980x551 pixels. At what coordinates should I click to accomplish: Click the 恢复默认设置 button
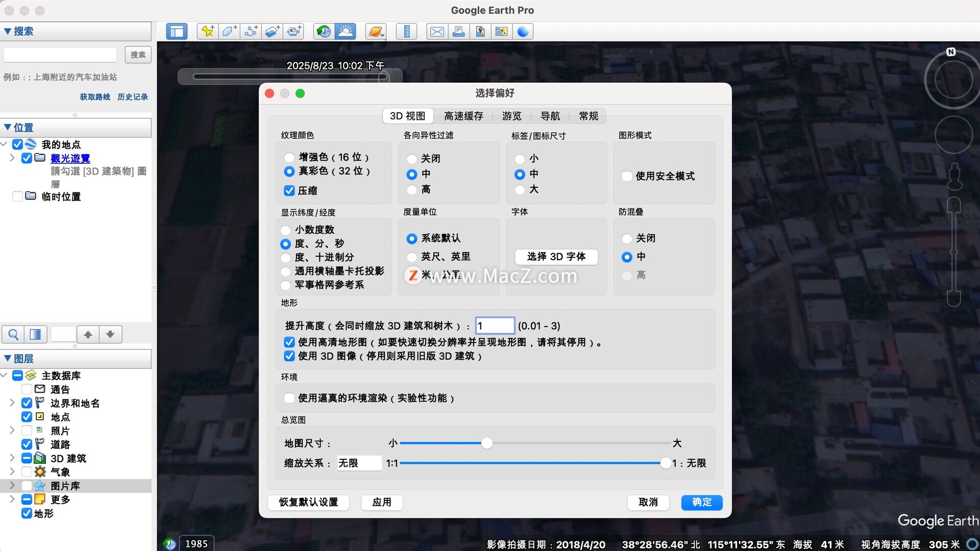pos(309,503)
